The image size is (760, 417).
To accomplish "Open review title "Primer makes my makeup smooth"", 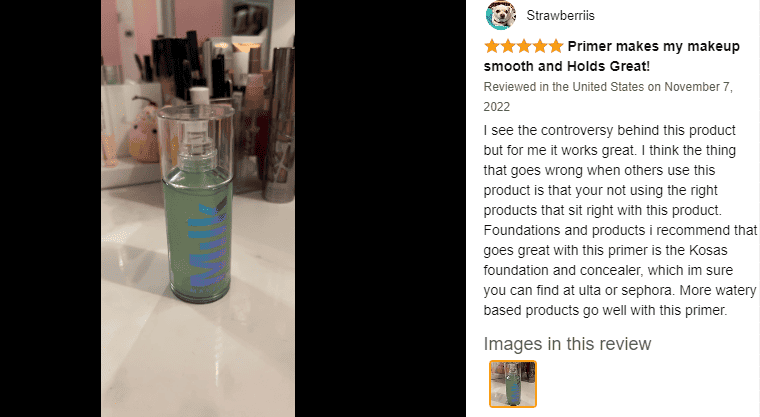I will click(x=612, y=56).
